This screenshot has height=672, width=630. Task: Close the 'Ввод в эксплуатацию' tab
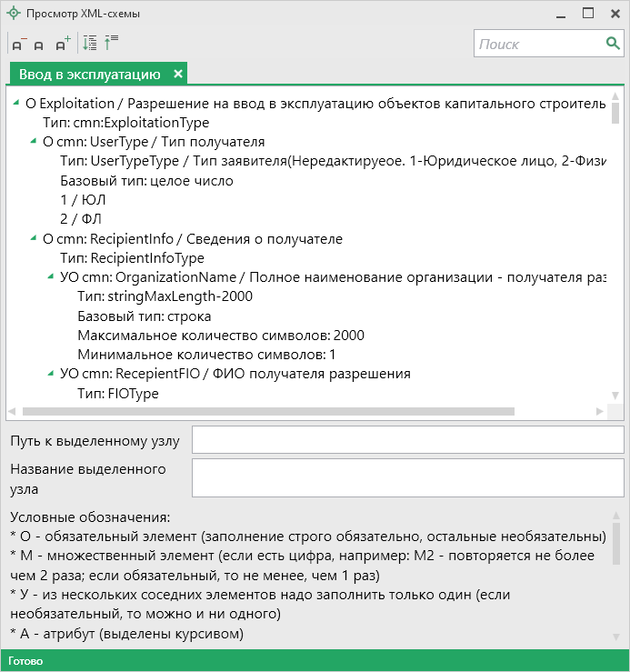coord(178,75)
